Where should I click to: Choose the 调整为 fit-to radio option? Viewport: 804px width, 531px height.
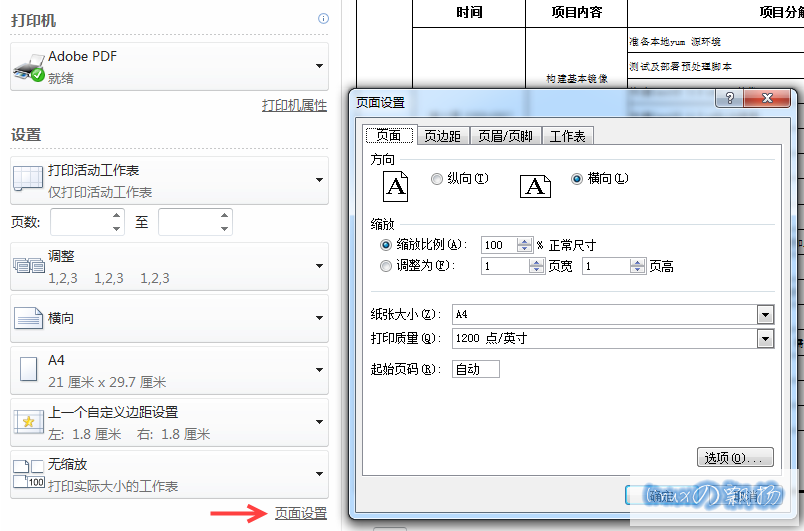386,266
